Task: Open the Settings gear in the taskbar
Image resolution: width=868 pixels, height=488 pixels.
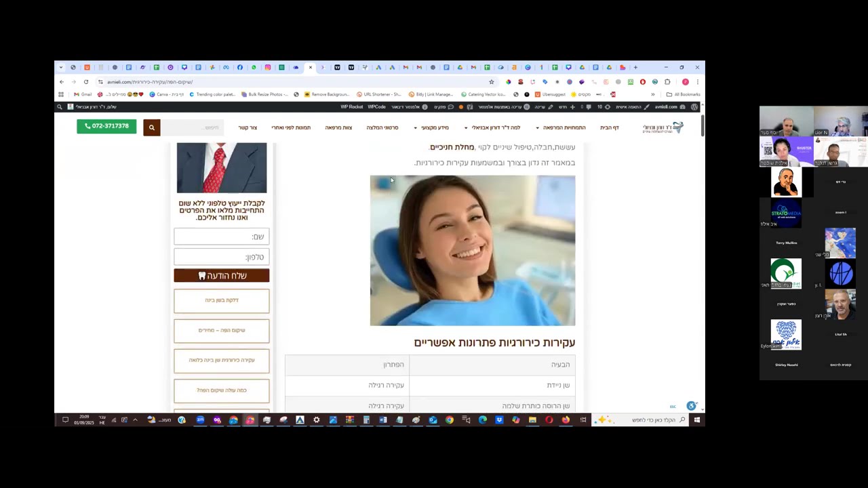Action: coord(316,420)
